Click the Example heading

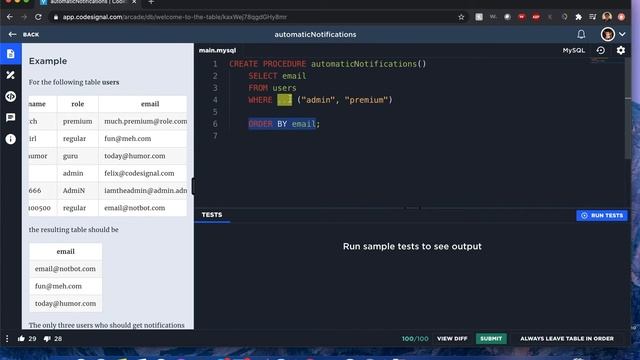click(48, 61)
